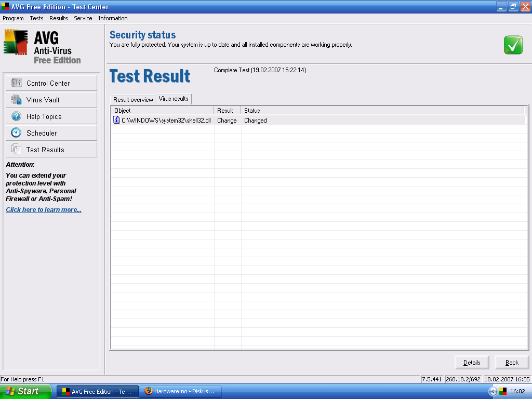
Task: Click the taskbar clock showing 16:02
Action: point(517,391)
